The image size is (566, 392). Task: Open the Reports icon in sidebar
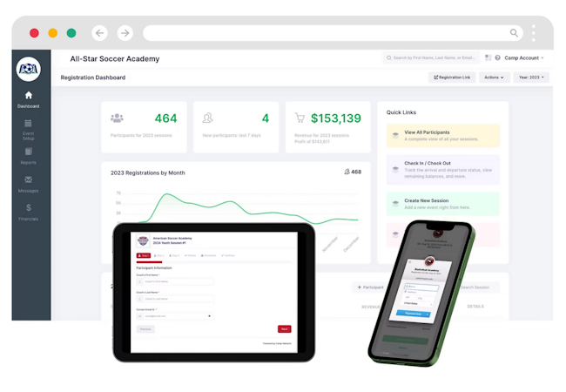(28, 152)
